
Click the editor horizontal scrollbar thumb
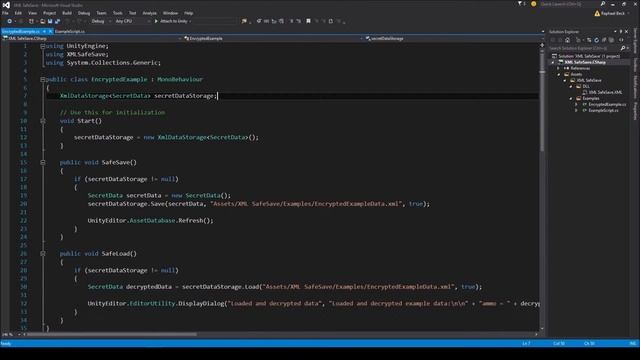click(111, 334)
